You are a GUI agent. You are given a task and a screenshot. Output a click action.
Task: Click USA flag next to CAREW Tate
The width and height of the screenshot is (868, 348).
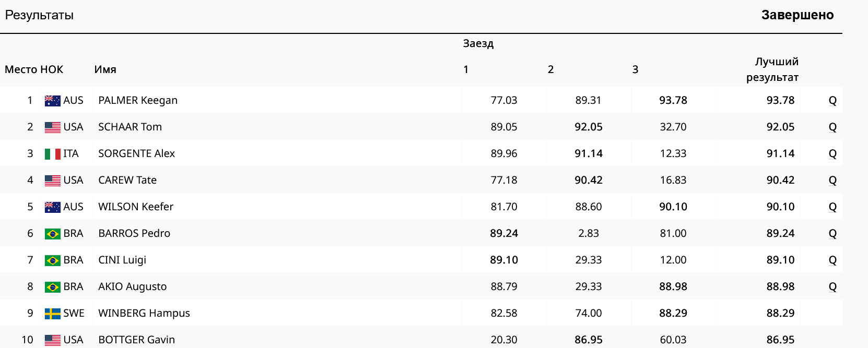coord(52,181)
